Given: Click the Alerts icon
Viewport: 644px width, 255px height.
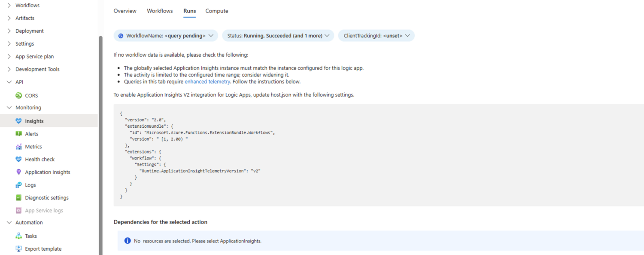Looking at the screenshot, I should click(18, 134).
